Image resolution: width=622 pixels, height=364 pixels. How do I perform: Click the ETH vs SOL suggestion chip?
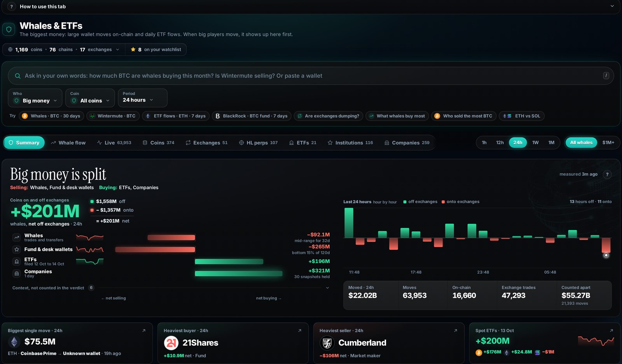[x=522, y=116]
